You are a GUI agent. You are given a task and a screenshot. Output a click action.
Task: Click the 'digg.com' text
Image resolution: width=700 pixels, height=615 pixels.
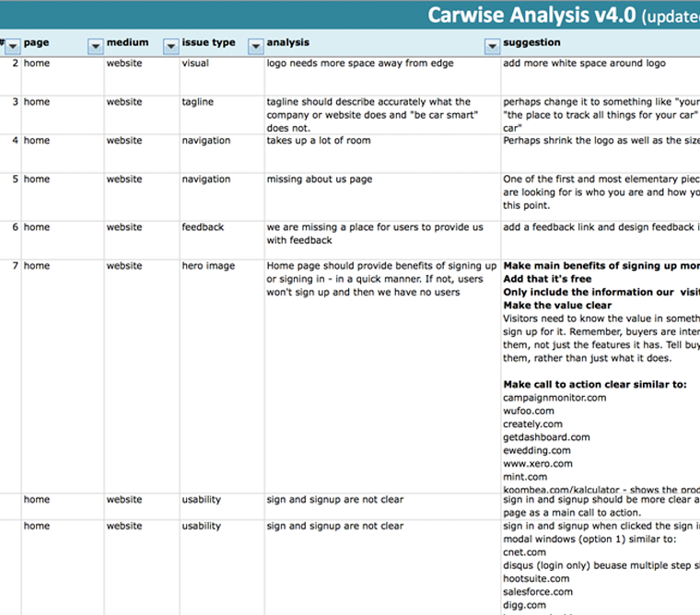(525, 606)
